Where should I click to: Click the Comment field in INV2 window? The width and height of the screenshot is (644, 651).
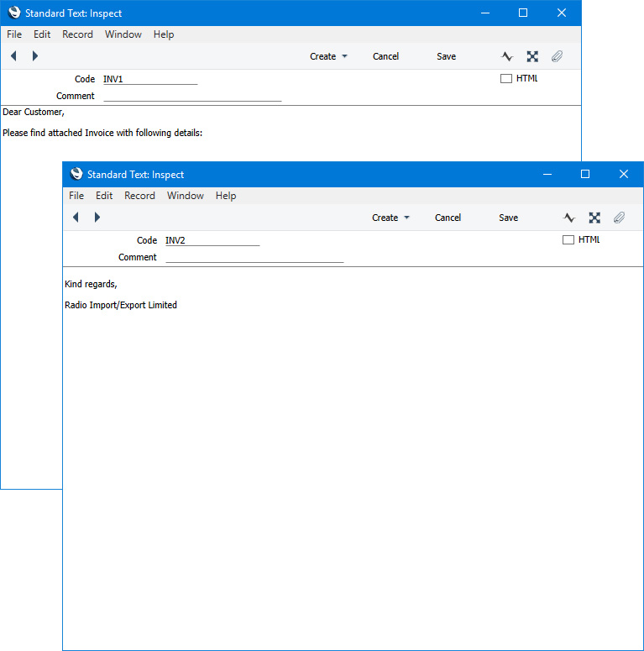click(x=254, y=257)
